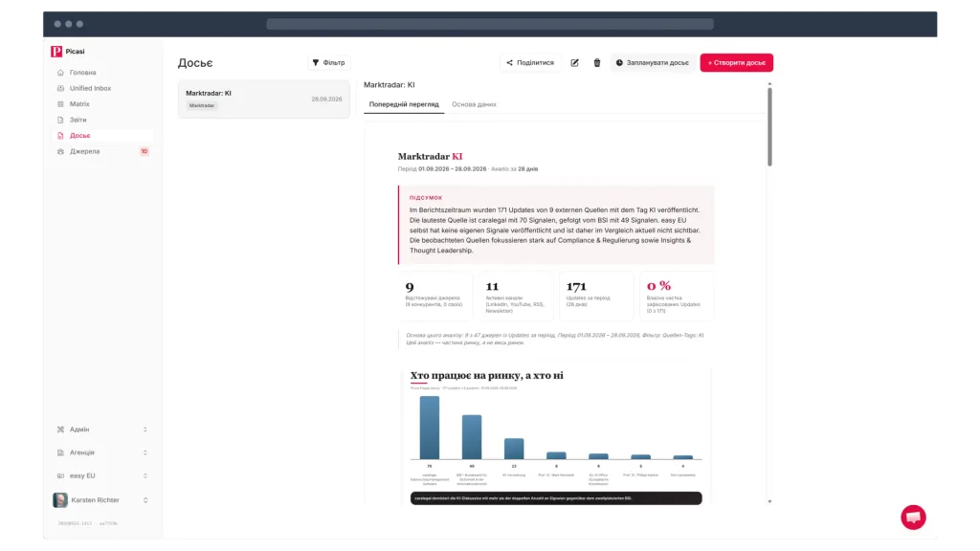Click the Підсумок summary heading
This screenshot has width=980, height=551.
(426, 197)
